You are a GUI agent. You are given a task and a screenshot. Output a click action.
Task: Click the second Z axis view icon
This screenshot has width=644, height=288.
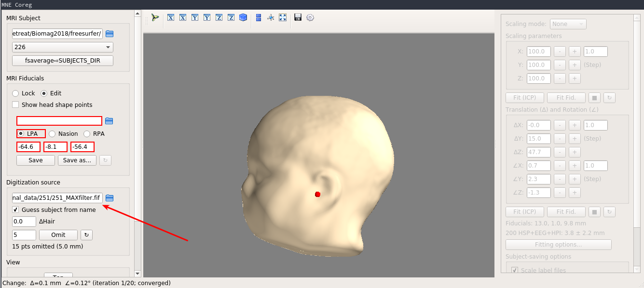231,17
